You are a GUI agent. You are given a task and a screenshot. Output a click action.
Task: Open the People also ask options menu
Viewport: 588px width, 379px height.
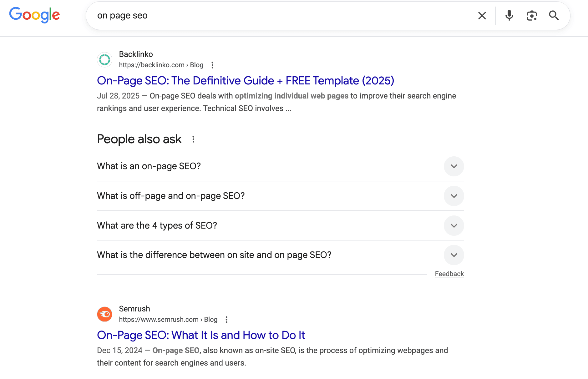pyautogui.click(x=193, y=139)
